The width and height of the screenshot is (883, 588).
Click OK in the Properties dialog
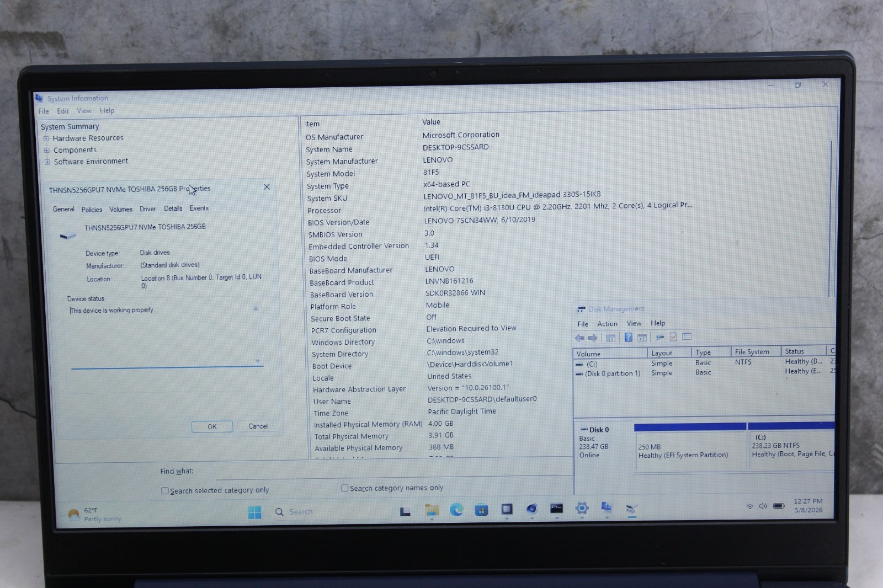pos(212,427)
